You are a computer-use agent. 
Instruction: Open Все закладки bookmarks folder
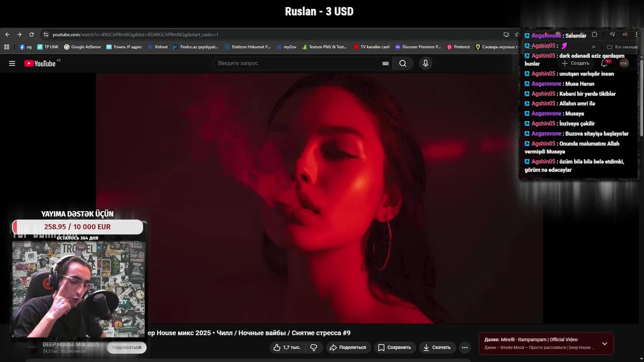click(622, 47)
